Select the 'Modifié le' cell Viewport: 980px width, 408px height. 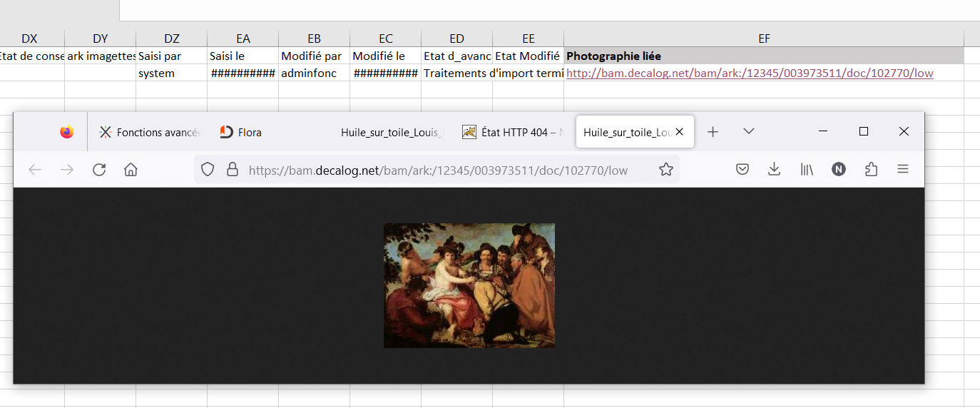tap(386, 56)
